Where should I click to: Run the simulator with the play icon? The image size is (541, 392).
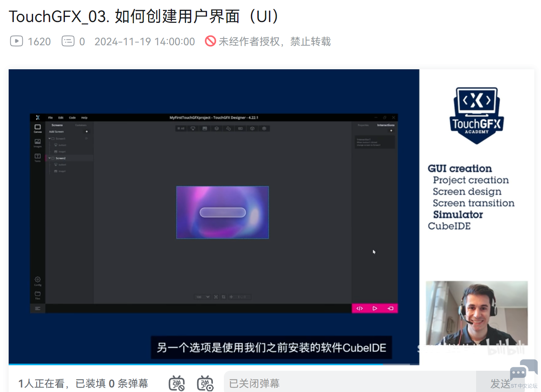[375, 309]
